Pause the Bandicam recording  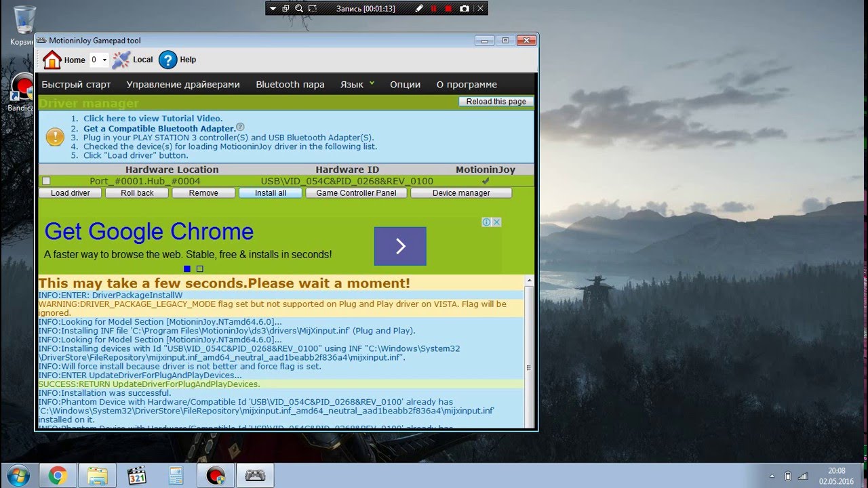coord(434,9)
